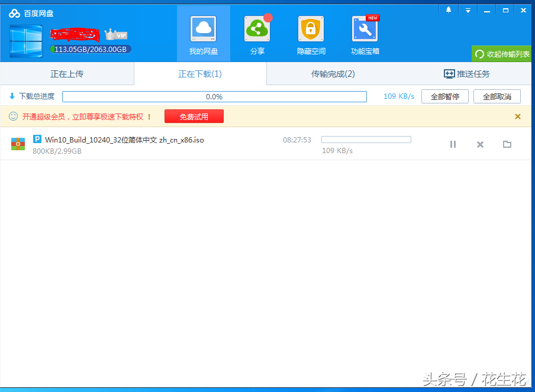Open the 推送任务 tab
The height and width of the screenshot is (392, 535).
466,74
